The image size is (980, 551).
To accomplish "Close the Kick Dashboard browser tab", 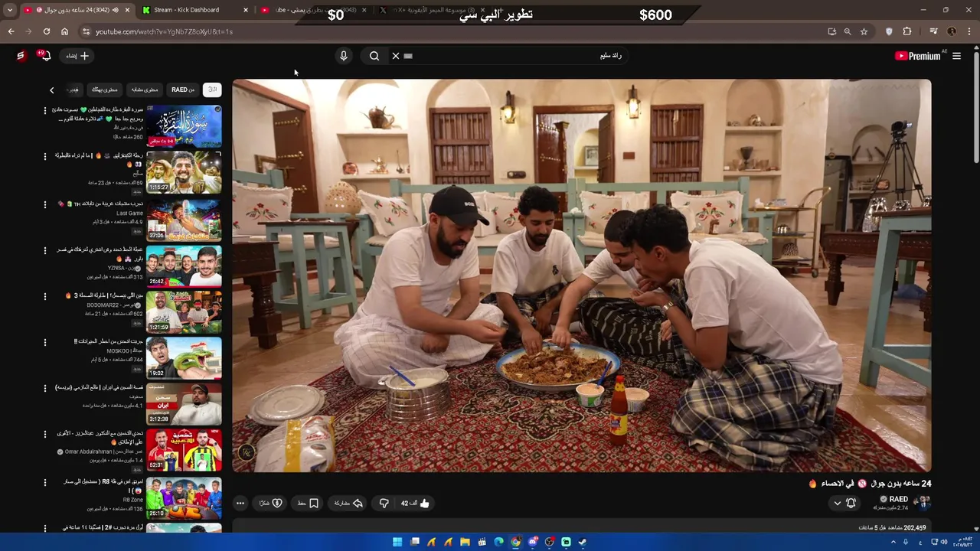I will coord(246,10).
